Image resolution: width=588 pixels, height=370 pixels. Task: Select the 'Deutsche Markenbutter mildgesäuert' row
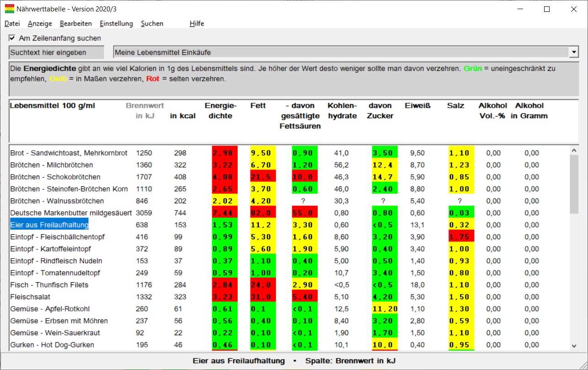[x=71, y=213]
